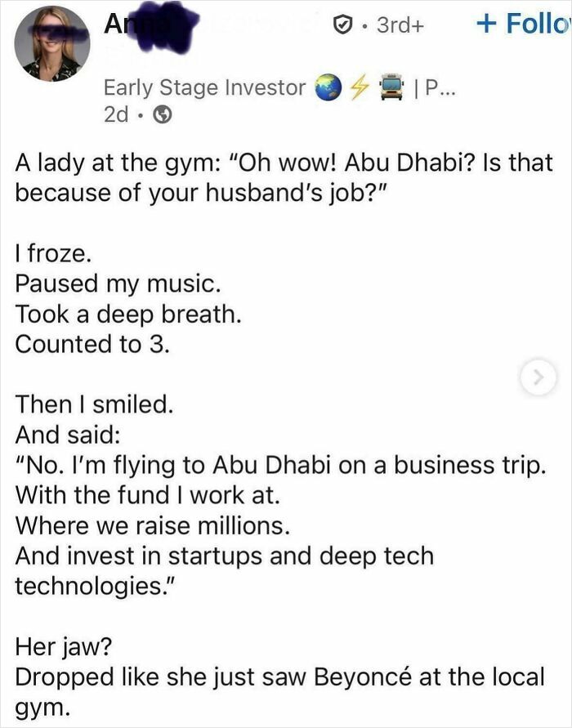Click the quoted business trip response text
The height and width of the screenshot is (728, 572).
click(x=281, y=462)
